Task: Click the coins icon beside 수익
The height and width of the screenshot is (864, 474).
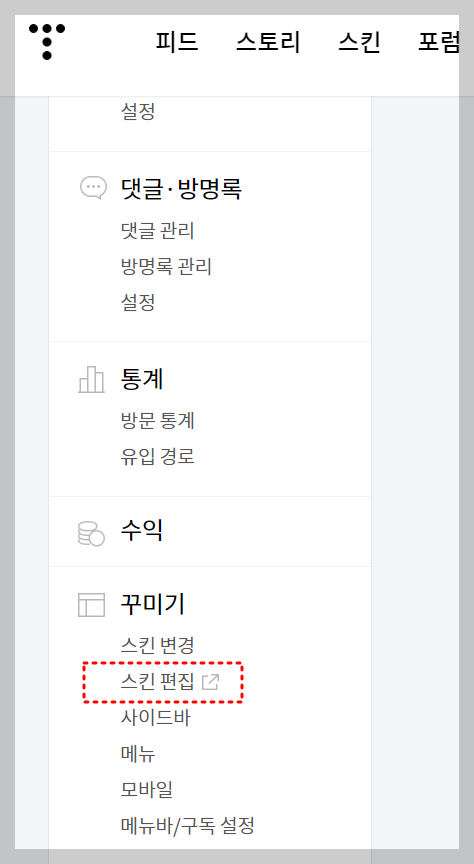Action: pos(91,533)
